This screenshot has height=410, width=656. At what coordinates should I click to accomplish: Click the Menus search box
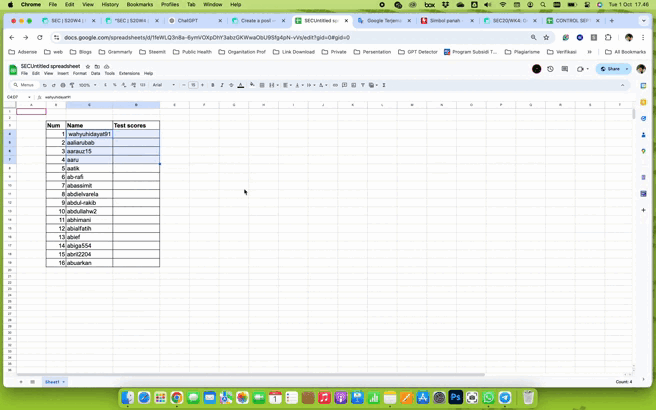24,85
